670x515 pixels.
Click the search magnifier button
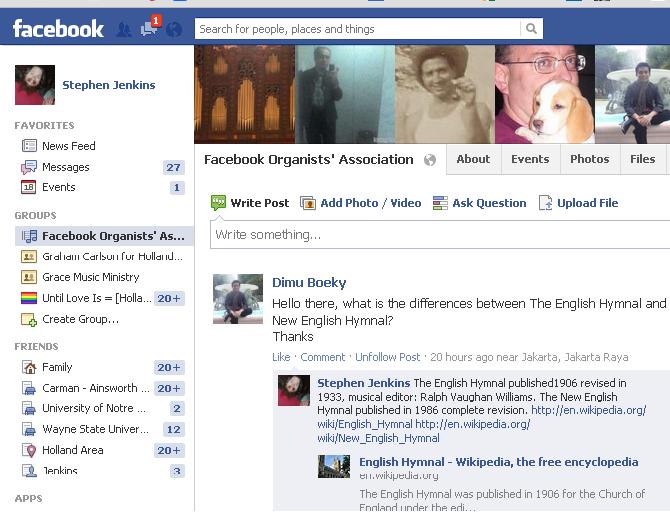coord(531,29)
